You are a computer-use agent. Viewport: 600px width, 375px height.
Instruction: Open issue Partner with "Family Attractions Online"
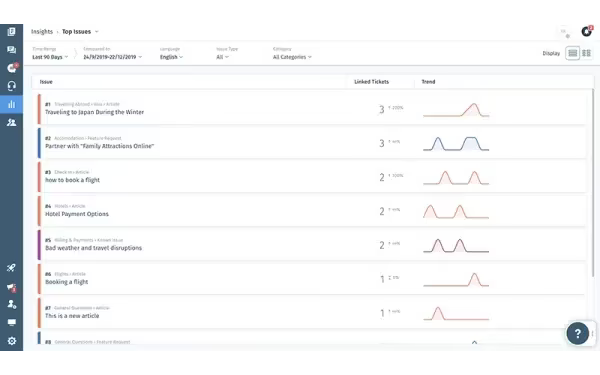[x=99, y=146]
